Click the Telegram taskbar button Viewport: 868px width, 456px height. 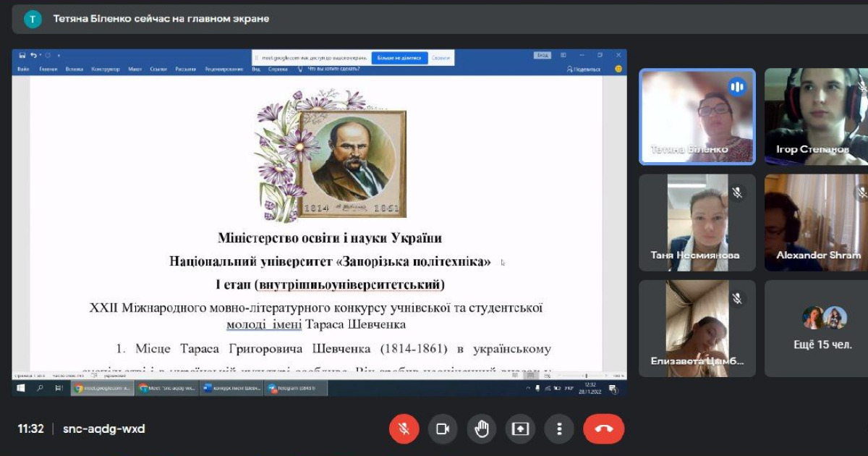[295, 389]
